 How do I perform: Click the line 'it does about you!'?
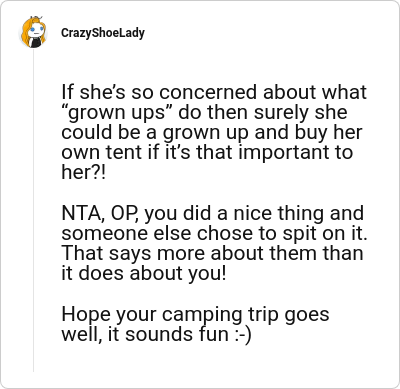click(144, 273)
